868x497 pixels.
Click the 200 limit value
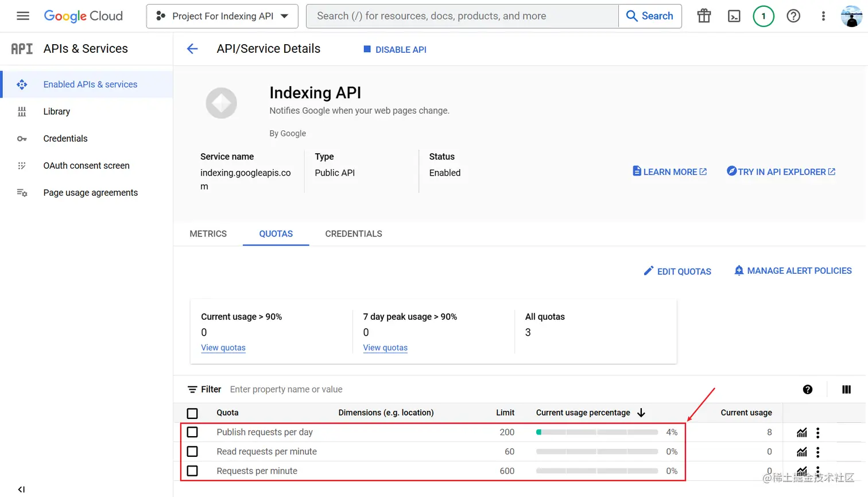[507, 432]
